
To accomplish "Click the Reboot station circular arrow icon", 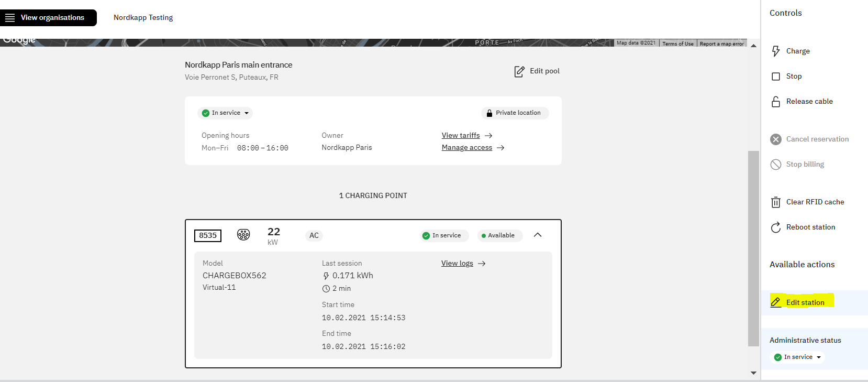I will [x=776, y=227].
